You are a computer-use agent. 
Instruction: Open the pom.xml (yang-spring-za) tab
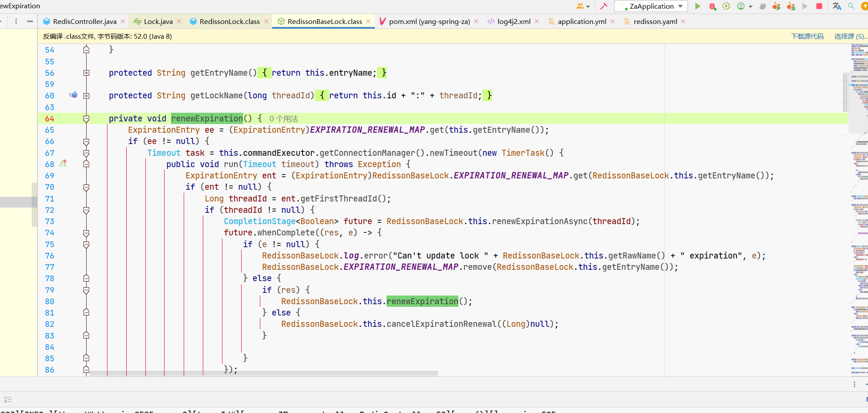429,21
